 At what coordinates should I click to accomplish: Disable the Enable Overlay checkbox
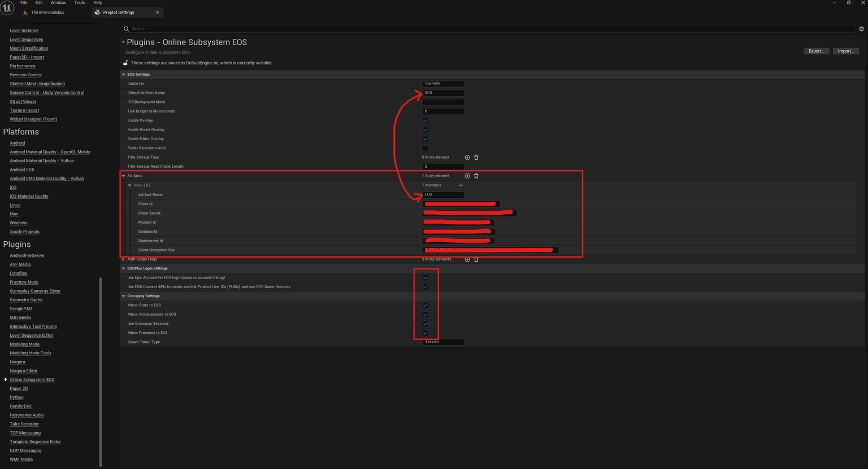coord(425,120)
